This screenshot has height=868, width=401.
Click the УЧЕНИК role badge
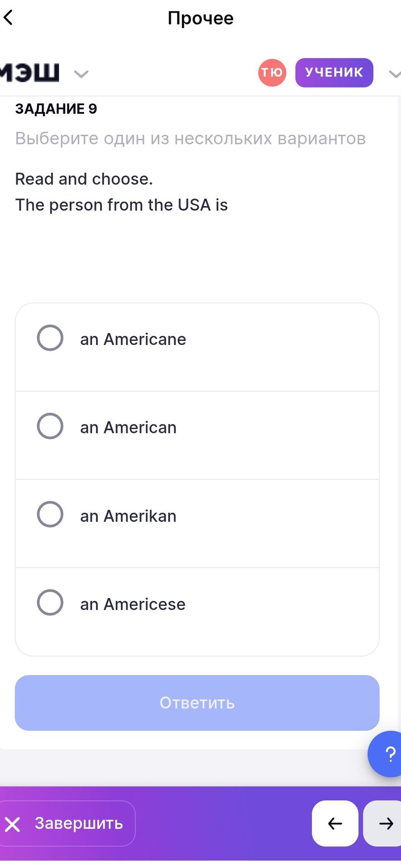(334, 72)
